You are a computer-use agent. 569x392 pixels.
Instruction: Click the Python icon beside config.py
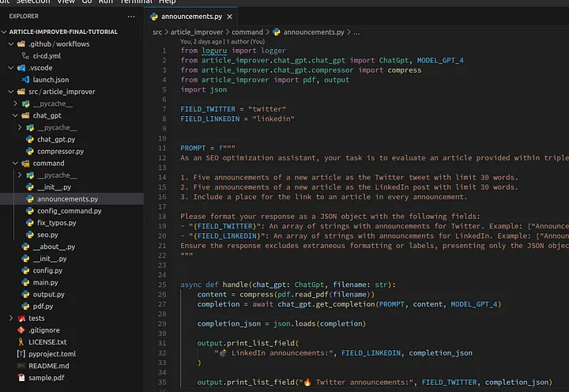click(25, 270)
